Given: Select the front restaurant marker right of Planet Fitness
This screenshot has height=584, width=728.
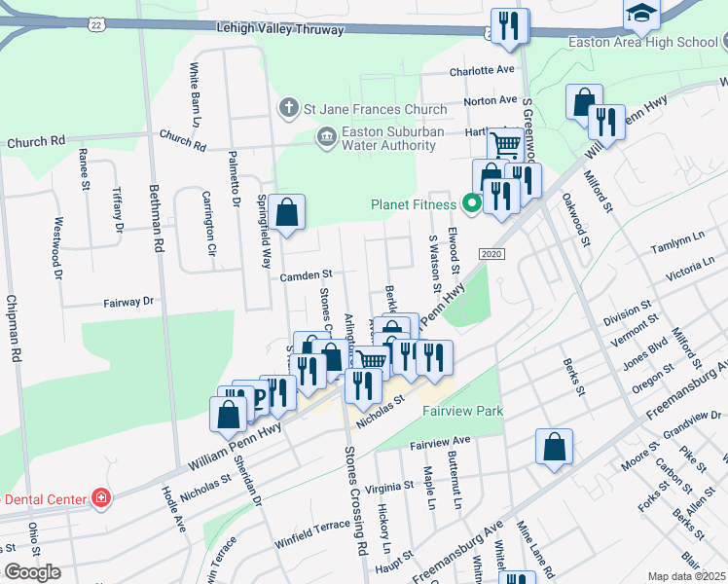Looking at the screenshot, I should click(x=501, y=198).
